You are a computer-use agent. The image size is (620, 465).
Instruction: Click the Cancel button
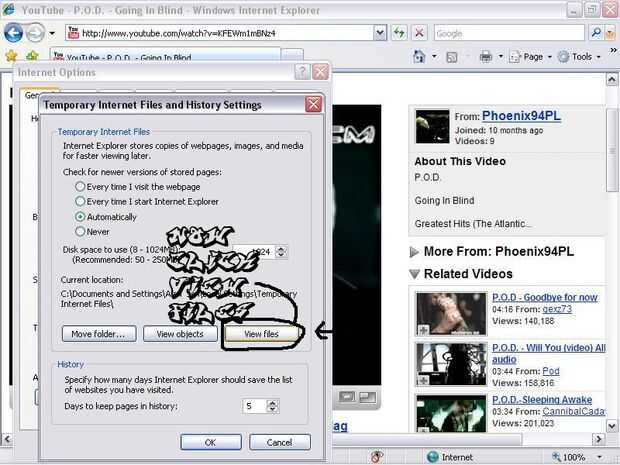pos(280,442)
